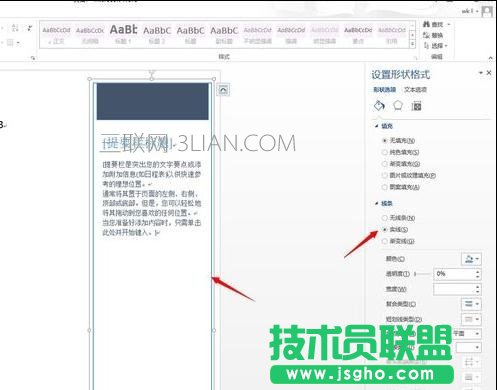Screen dimensions: 497x390
Task: Open the Effects pentagon tab in the pane
Action: point(398,106)
